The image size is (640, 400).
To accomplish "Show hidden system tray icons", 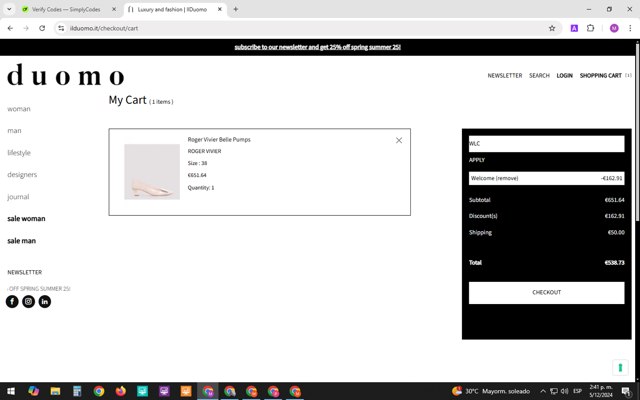I will point(543,391).
